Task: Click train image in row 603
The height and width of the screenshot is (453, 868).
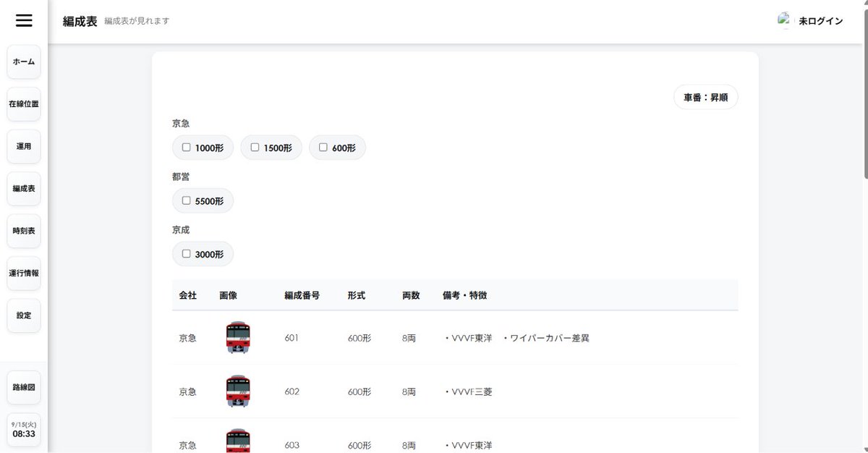Action: point(238,441)
